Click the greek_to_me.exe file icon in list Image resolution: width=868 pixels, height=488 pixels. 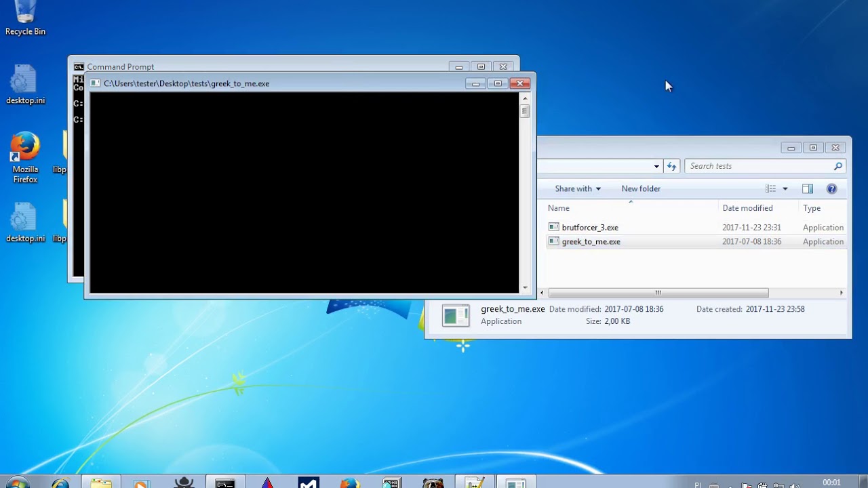click(x=554, y=241)
